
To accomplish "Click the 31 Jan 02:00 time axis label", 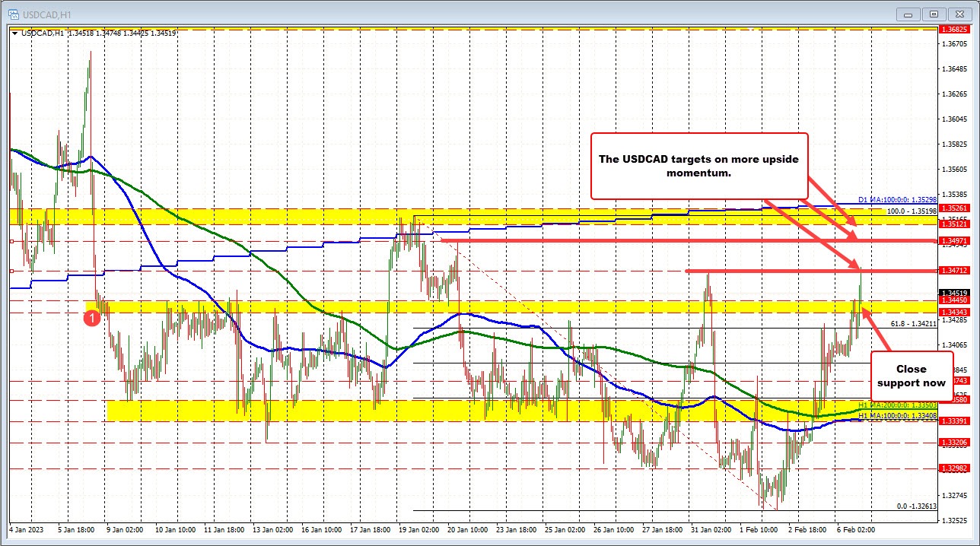I will click(x=712, y=529).
